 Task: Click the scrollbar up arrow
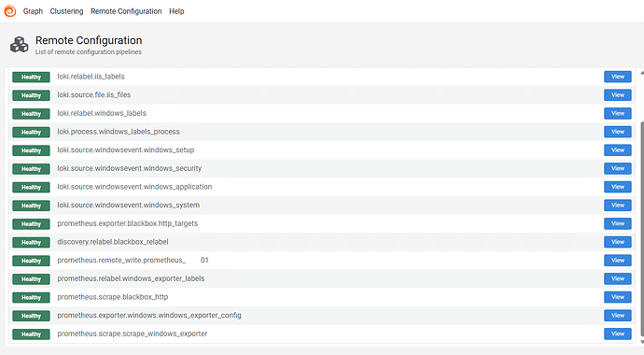pyautogui.click(x=642, y=73)
